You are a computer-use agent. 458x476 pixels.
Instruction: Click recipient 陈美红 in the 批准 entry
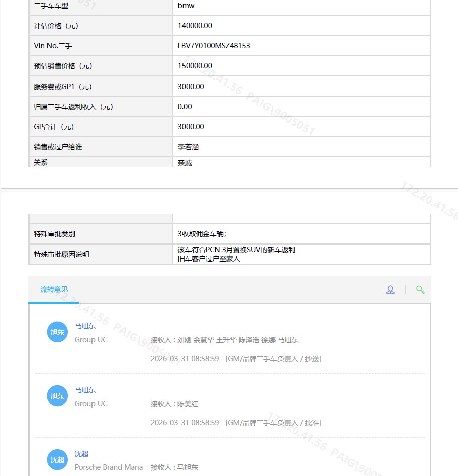click(188, 404)
